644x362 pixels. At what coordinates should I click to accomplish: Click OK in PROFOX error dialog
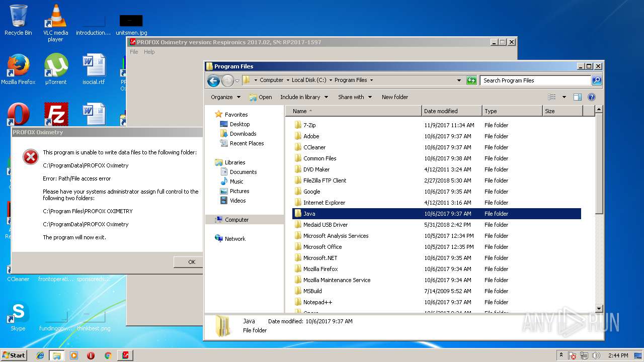(x=189, y=262)
